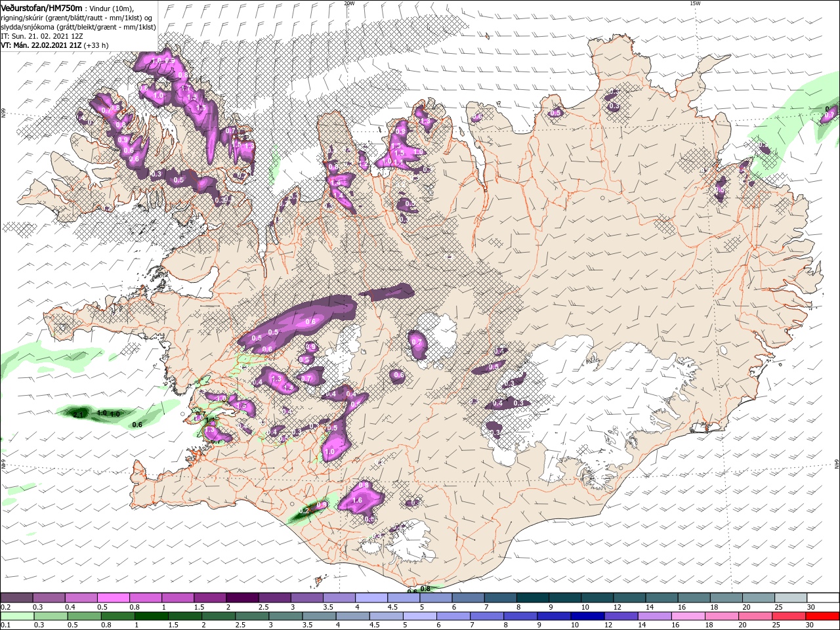The image size is (840, 630).
Task: Pick the light pink lower swatch starting at 16
Action: click(x=688, y=616)
